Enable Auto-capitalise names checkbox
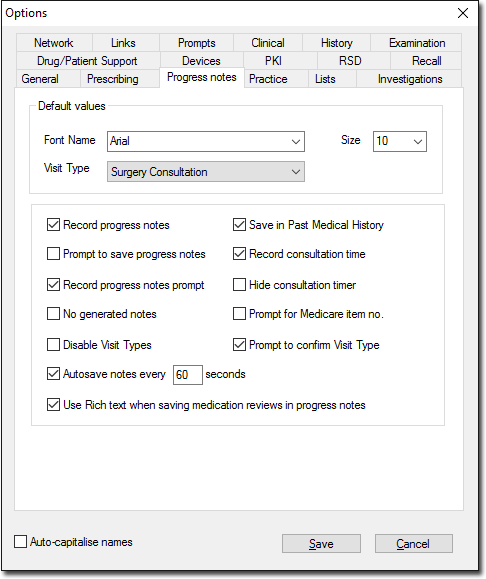Viewport: 486px width, 579px height. point(20,542)
